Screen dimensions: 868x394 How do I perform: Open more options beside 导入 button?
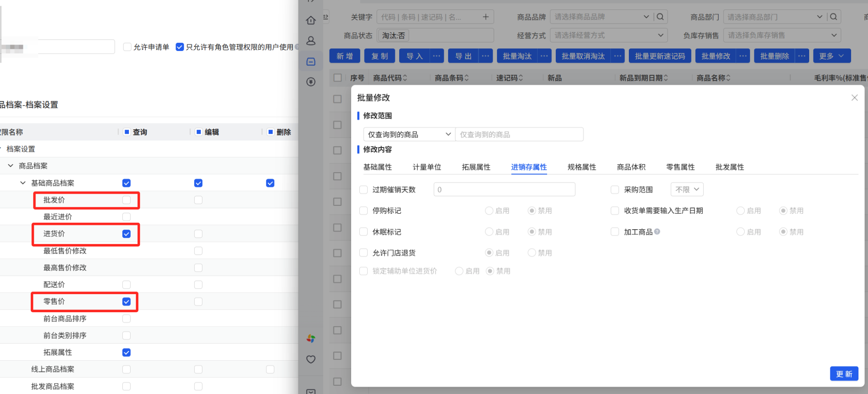tap(437, 56)
